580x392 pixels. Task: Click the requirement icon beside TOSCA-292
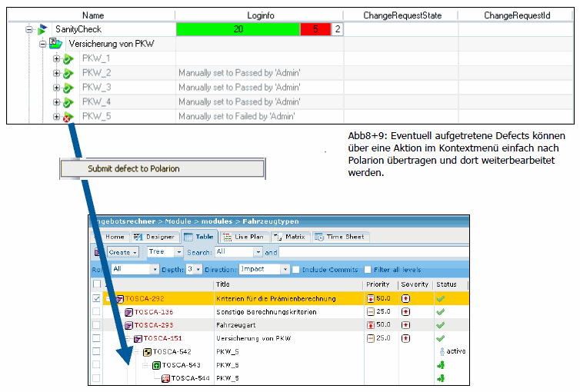click(x=120, y=299)
